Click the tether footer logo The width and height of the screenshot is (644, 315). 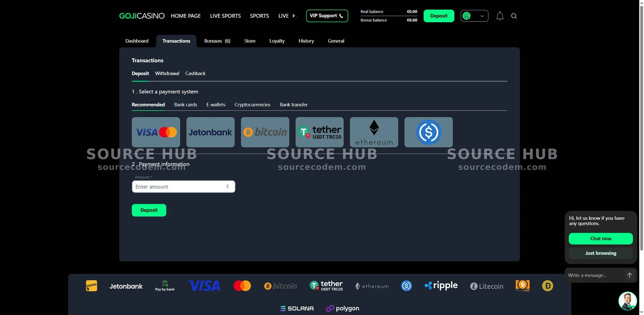(x=326, y=286)
